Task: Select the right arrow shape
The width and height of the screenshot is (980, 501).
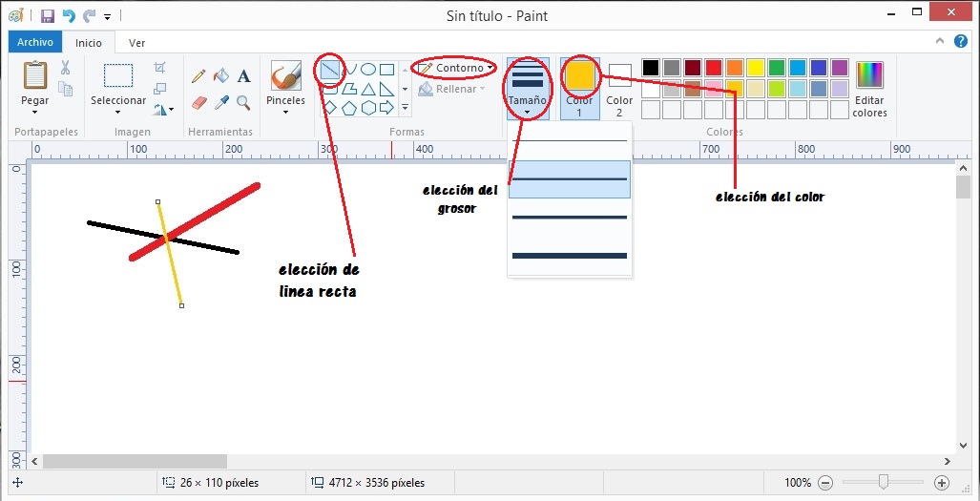Action: (387, 108)
